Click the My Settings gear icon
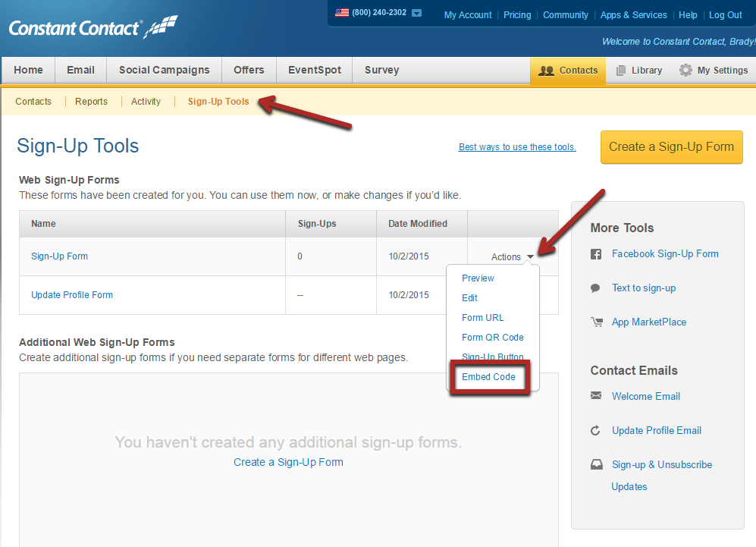This screenshot has height=547, width=756. coord(685,70)
